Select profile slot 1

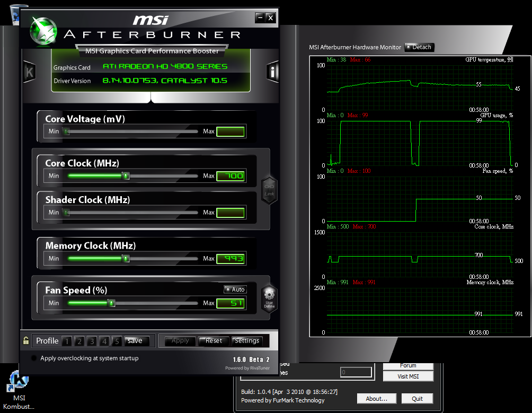click(67, 341)
